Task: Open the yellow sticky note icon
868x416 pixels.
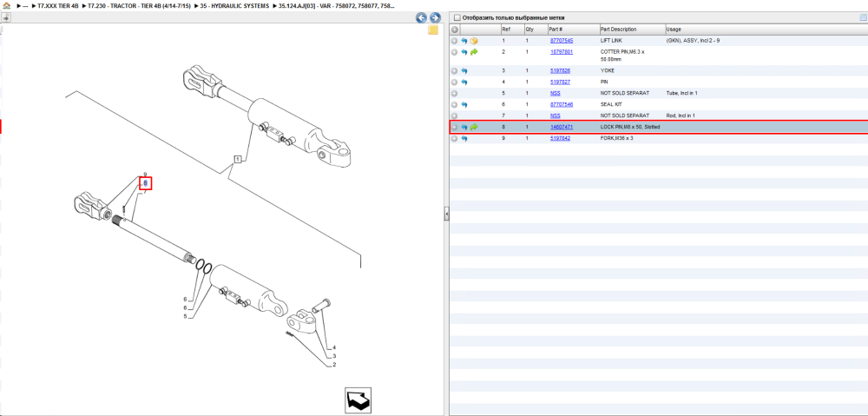Action: [433, 30]
